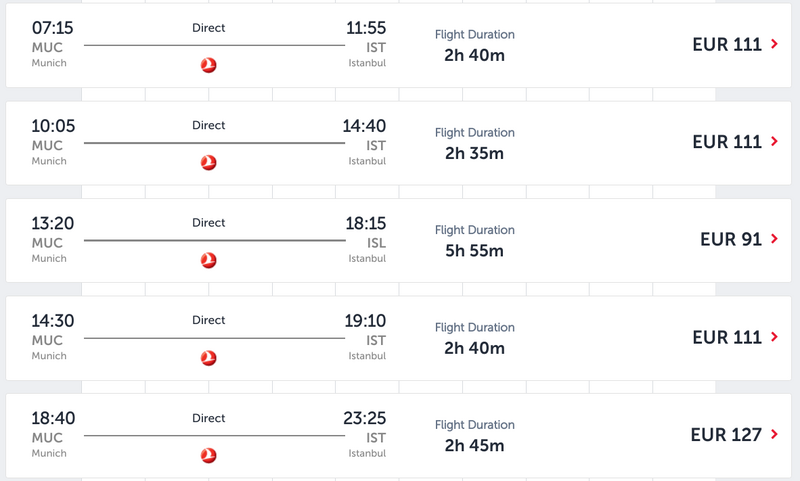This screenshot has height=481, width=800.
Task: Click the 2h 35m flight duration
Action: click(474, 153)
